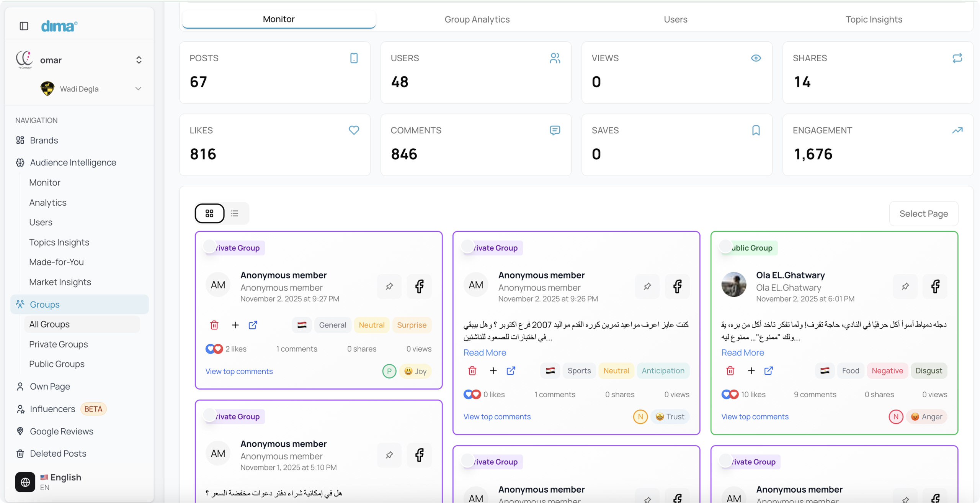This screenshot has height=503, width=980.
Task: Open Sports post via external link icon
Action: (x=511, y=370)
